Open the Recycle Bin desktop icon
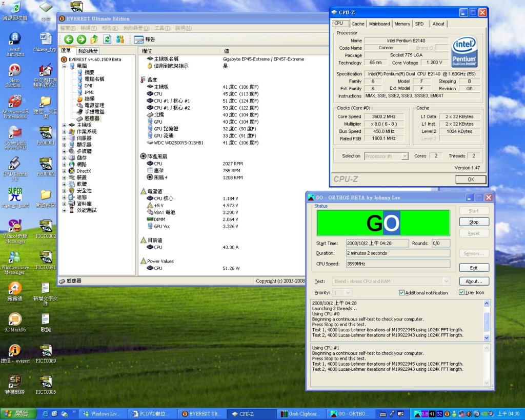The height and width of the screenshot is (420, 525). pyautogui.click(x=15, y=11)
